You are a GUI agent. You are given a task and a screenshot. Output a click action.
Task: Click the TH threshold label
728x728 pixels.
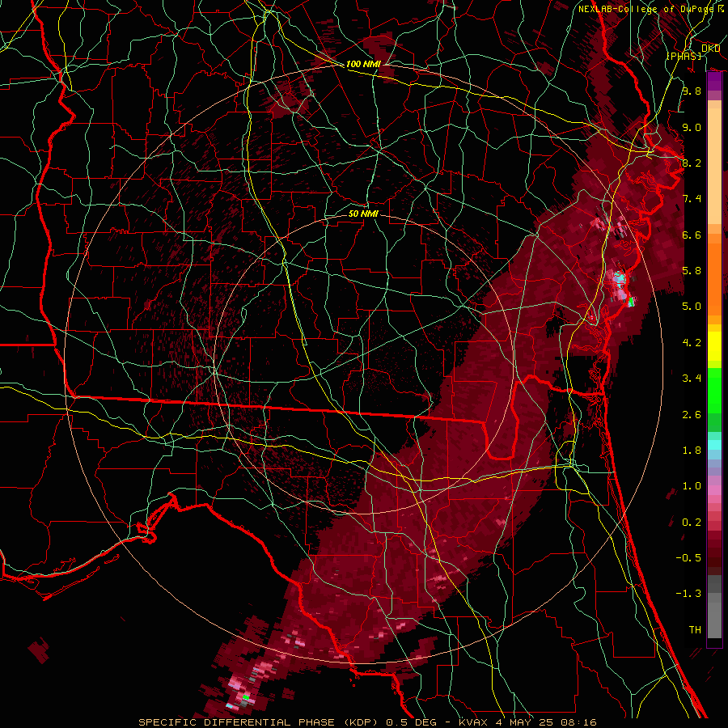695,630
